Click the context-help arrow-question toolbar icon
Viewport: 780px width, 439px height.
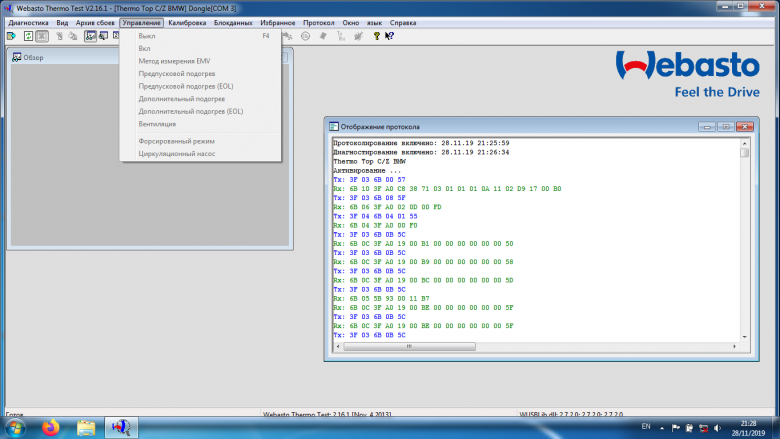pos(390,36)
